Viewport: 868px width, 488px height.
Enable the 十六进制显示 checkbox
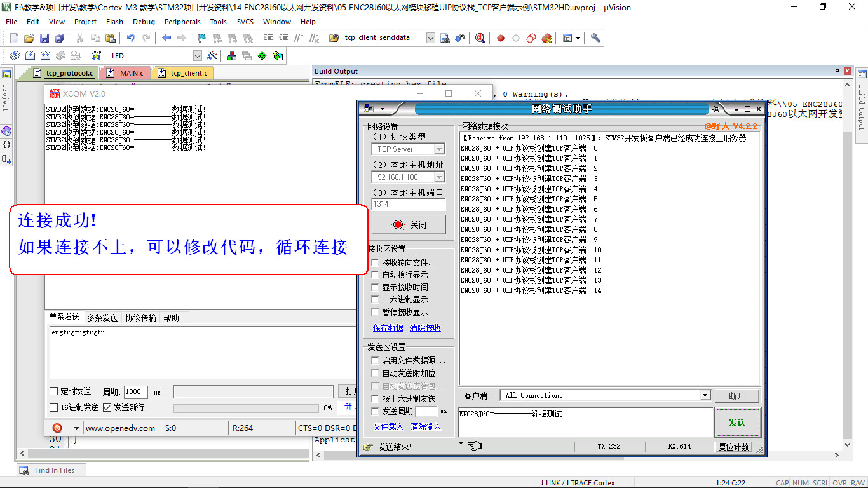click(375, 299)
